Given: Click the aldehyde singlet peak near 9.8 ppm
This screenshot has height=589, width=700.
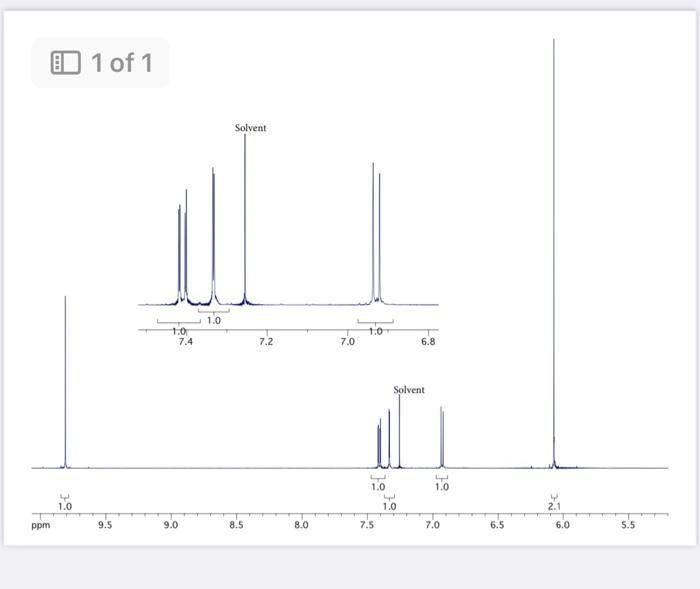Looking at the screenshot, I should tap(65, 382).
